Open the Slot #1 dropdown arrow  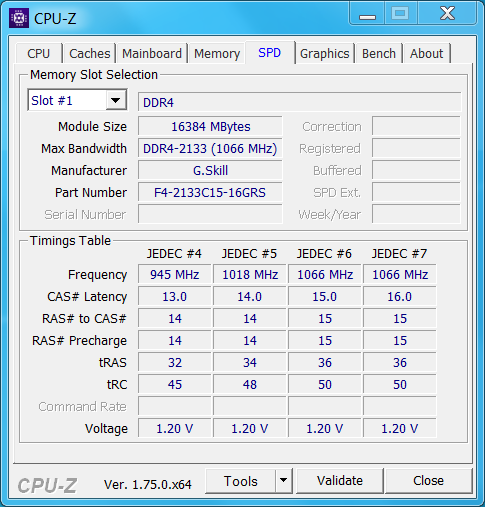(116, 100)
